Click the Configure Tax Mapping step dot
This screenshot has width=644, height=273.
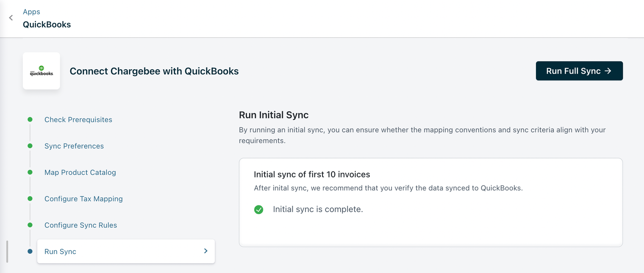(30, 199)
